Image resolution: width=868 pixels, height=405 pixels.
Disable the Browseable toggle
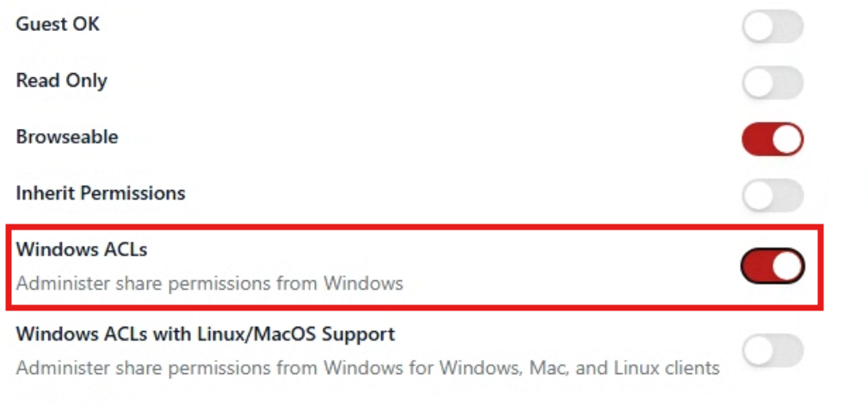click(x=773, y=139)
